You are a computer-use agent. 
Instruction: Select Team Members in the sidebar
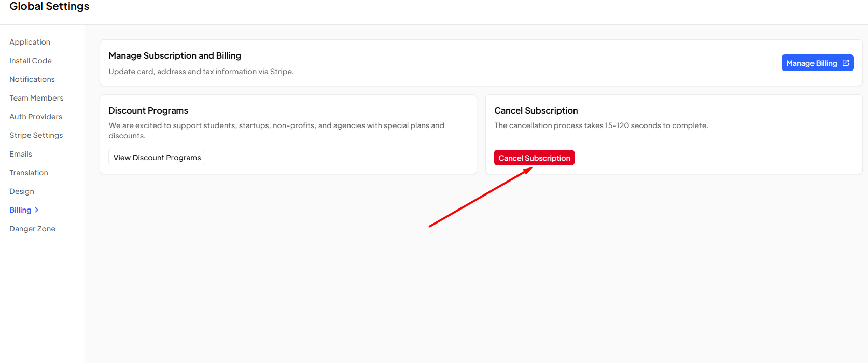(36, 98)
